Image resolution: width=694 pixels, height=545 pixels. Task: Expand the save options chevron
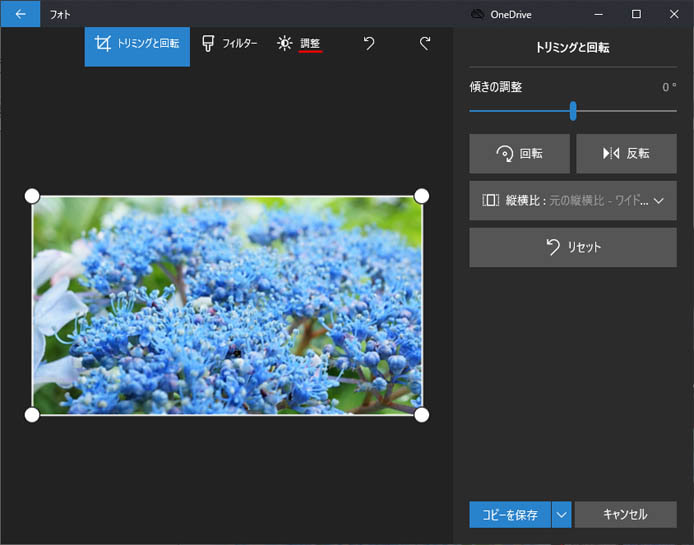[x=562, y=514]
